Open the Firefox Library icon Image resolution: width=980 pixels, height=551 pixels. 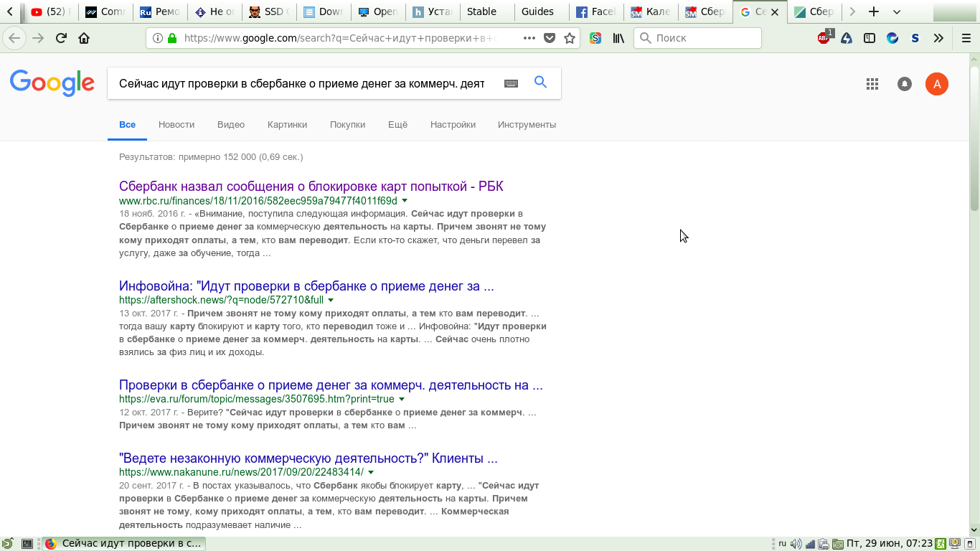619,38
